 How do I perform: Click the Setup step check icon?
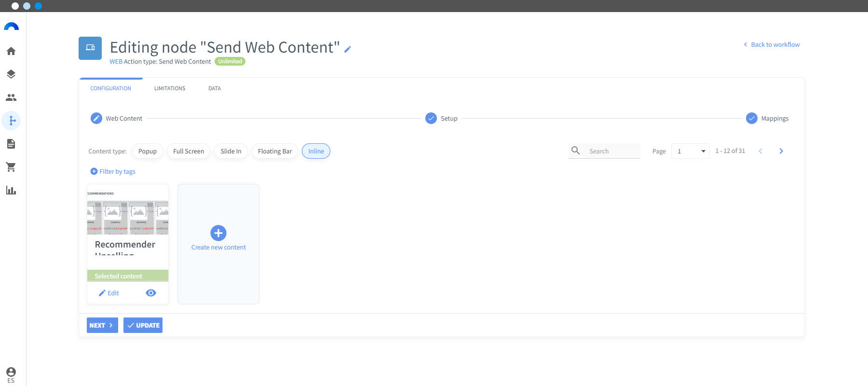[431, 118]
